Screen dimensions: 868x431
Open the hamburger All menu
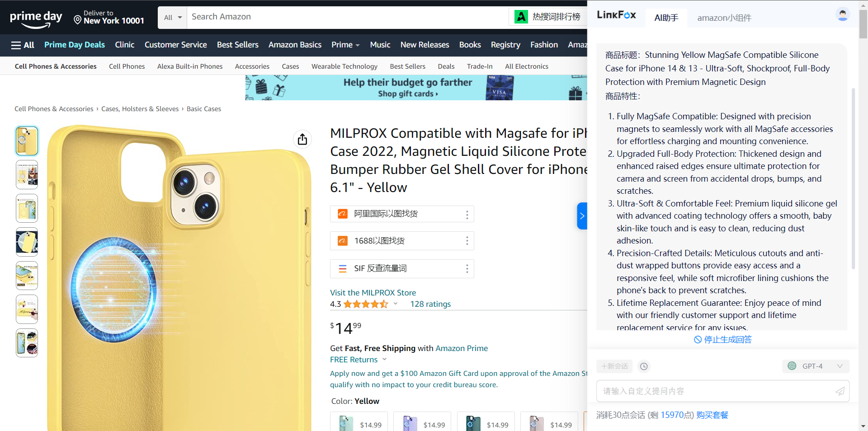pos(23,45)
